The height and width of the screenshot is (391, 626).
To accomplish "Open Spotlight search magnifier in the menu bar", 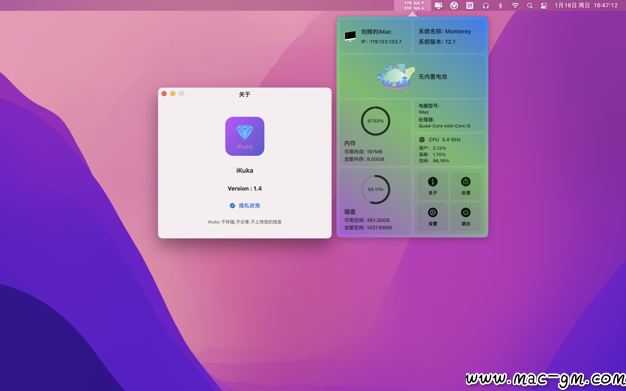I will pyautogui.click(x=530, y=6).
